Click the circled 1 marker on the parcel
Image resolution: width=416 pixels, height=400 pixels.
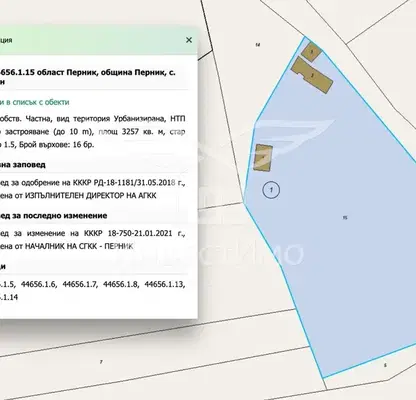pyautogui.click(x=271, y=190)
